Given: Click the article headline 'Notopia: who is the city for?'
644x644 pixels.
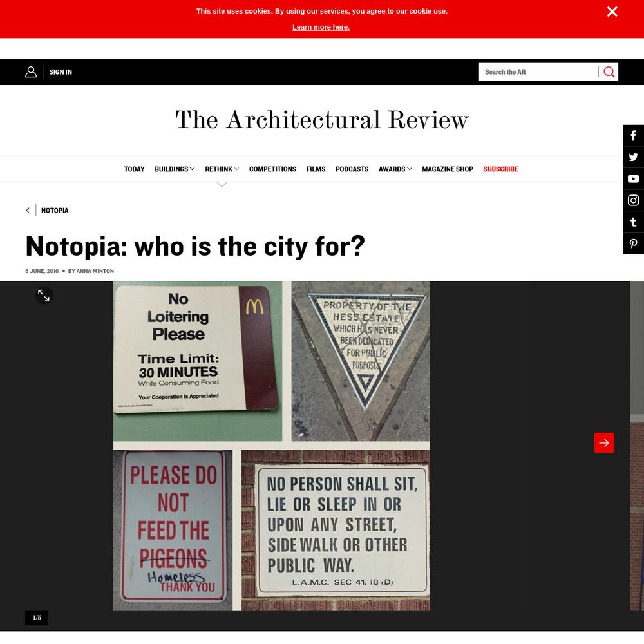Looking at the screenshot, I should click(x=195, y=247).
